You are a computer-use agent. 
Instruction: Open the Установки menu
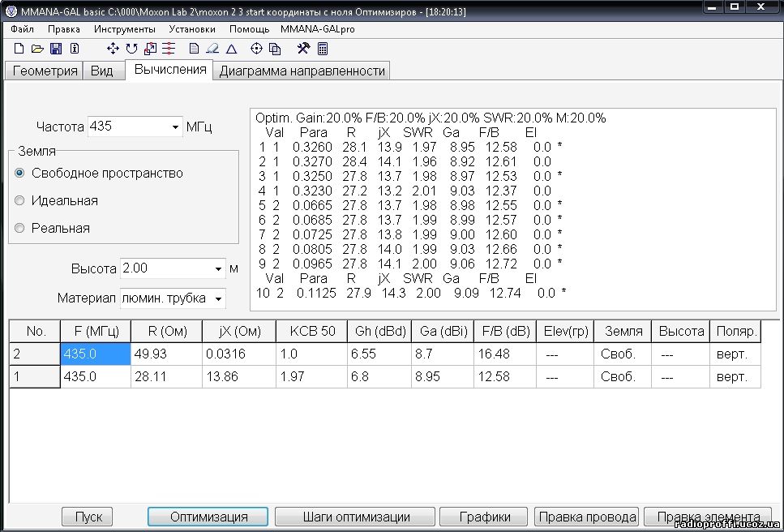(192, 29)
